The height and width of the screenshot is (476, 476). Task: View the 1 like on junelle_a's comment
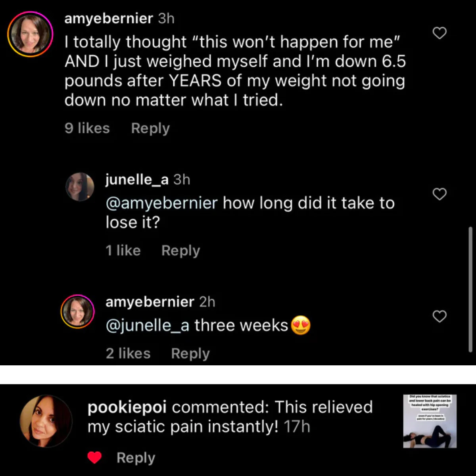pos(123,250)
